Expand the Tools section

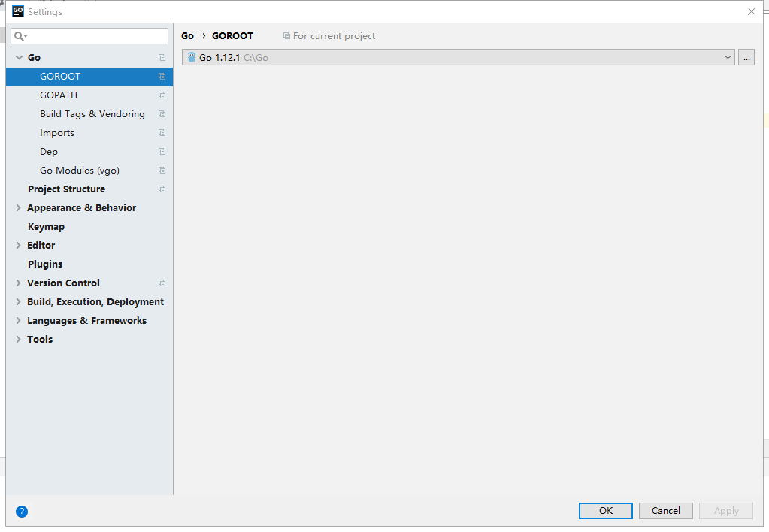click(x=18, y=340)
